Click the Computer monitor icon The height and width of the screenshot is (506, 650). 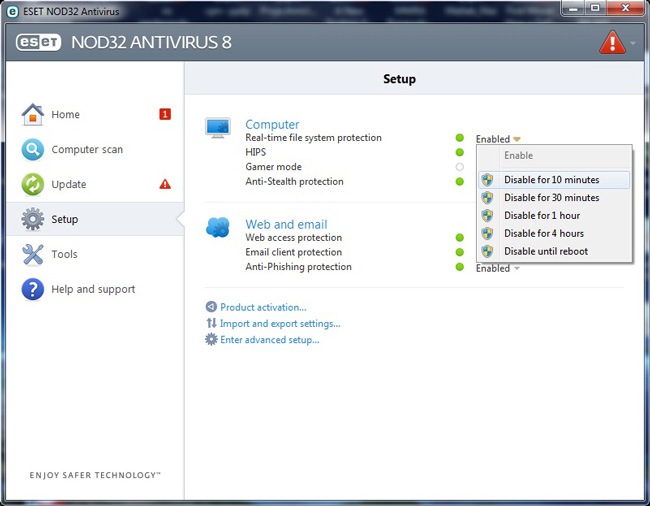click(x=218, y=128)
